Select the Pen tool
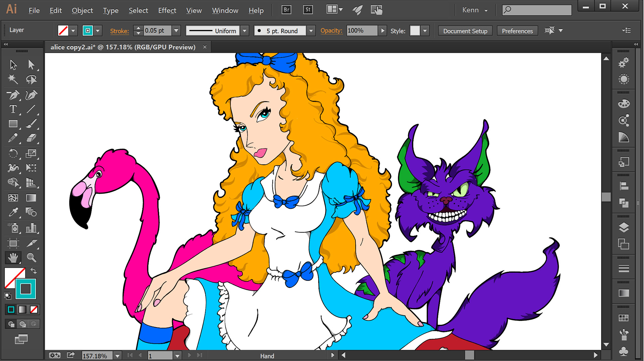644x361 pixels. click(13, 95)
